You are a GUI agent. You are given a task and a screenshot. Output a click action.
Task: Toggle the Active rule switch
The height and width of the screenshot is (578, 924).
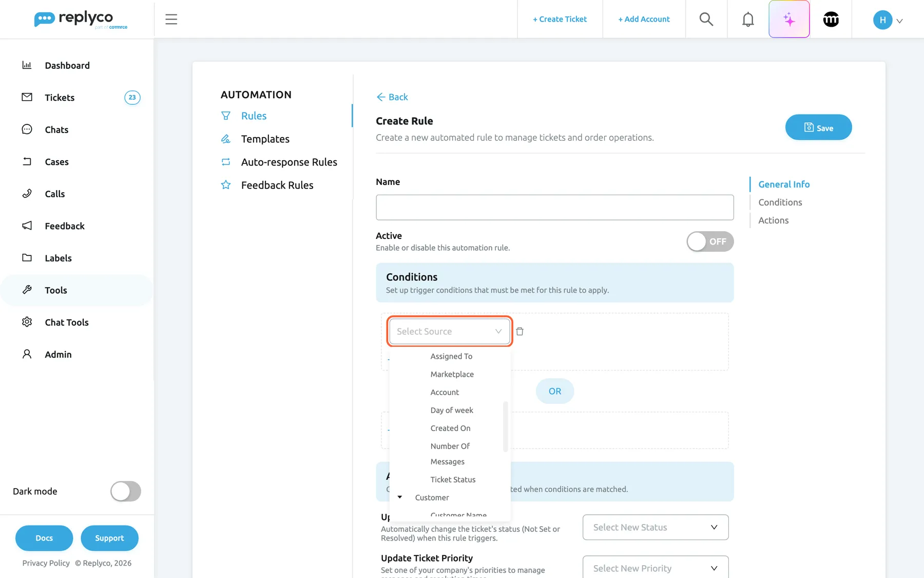710,241
